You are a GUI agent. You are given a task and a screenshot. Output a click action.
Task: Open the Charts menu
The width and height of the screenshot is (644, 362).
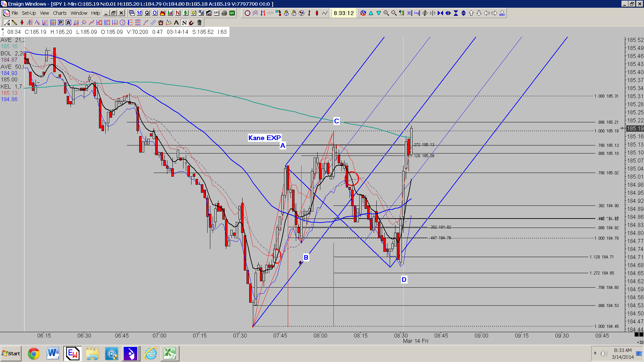point(60,13)
